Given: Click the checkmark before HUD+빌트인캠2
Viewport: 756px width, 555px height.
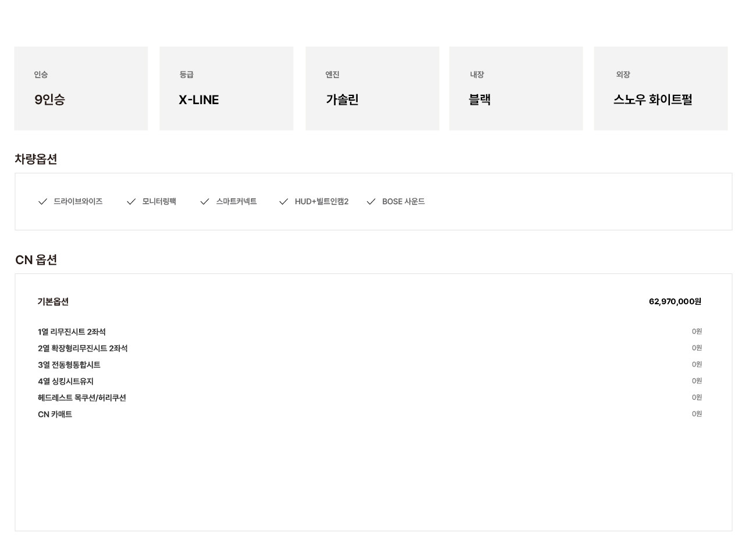Looking at the screenshot, I should [284, 202].
